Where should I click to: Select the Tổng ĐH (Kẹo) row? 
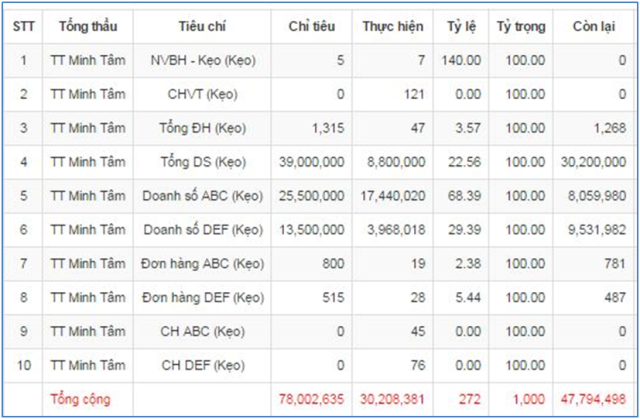pyautogui.click(x=320, y=128)
